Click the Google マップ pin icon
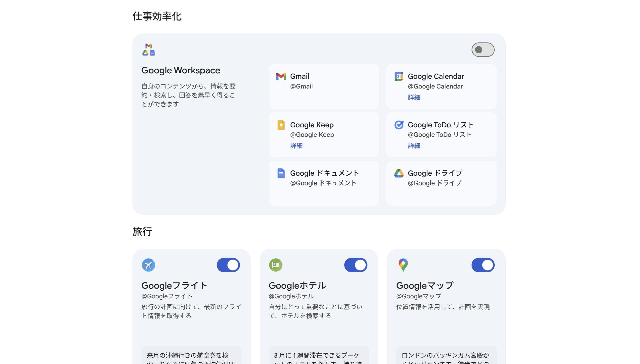 [403, 265]
